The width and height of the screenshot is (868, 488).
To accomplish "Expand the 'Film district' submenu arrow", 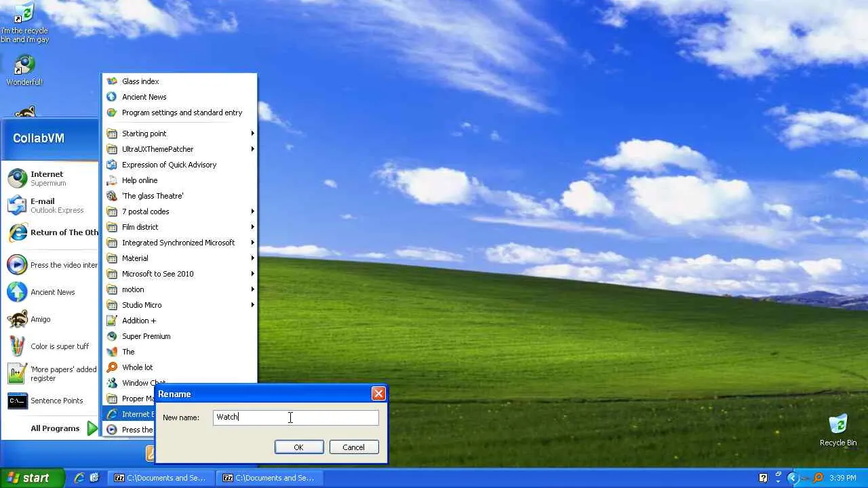I will coord(253,227).
